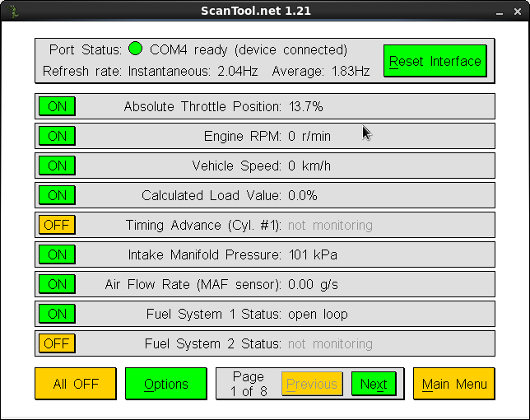Open the Options dialog

pyautogui.click(x=166, y=384)
